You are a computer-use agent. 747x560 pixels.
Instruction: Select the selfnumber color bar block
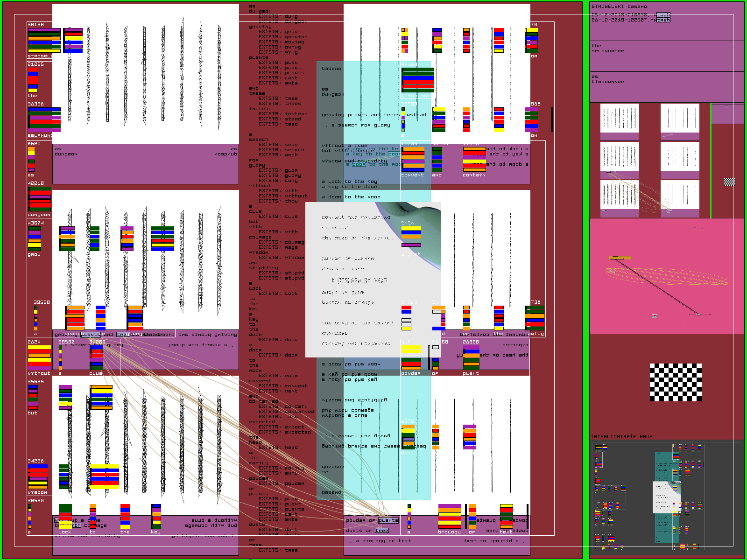click(x=44, y=120)
